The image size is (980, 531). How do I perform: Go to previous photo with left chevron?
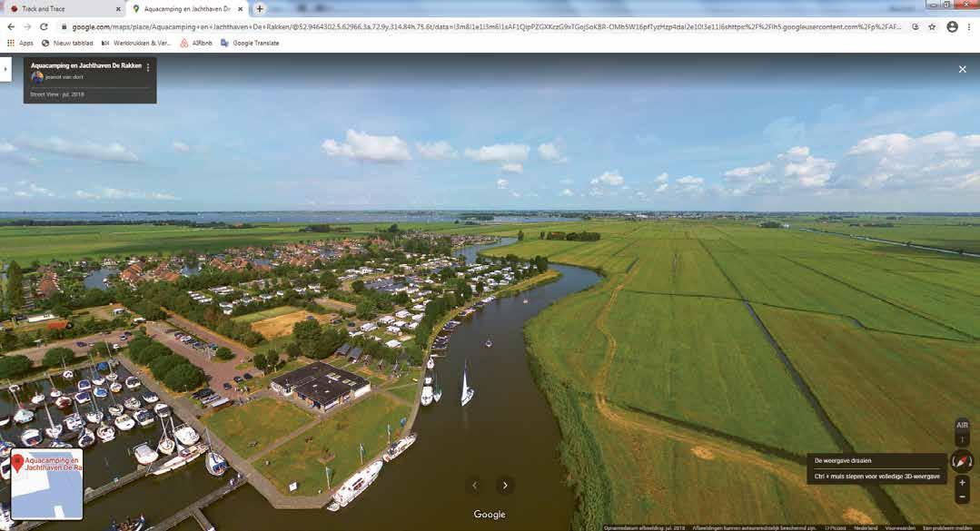coord(474,485)
